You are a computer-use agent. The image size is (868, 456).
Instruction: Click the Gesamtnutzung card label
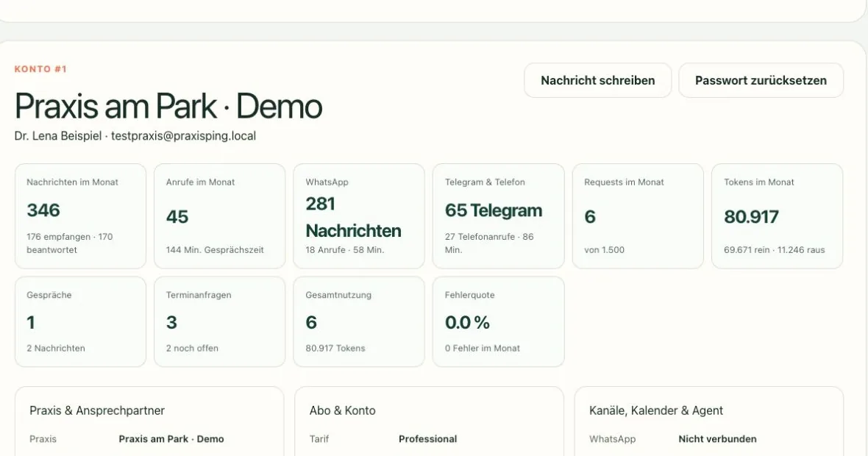(x=338, y=295)
